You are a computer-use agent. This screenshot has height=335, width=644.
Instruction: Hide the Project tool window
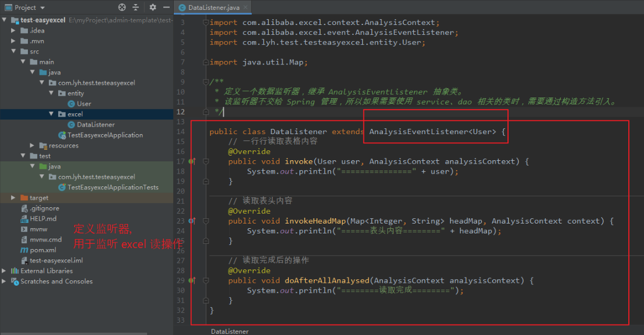[166, 8]
